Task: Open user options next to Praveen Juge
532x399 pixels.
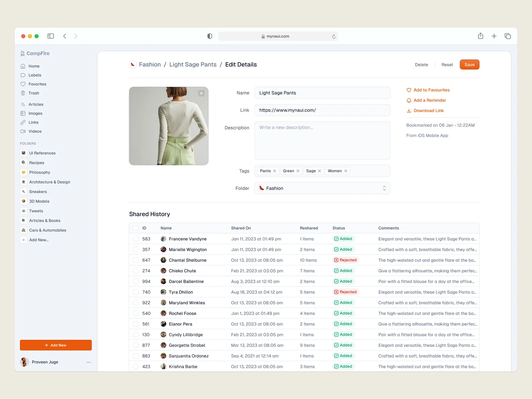Action: [x=88, y=362]
